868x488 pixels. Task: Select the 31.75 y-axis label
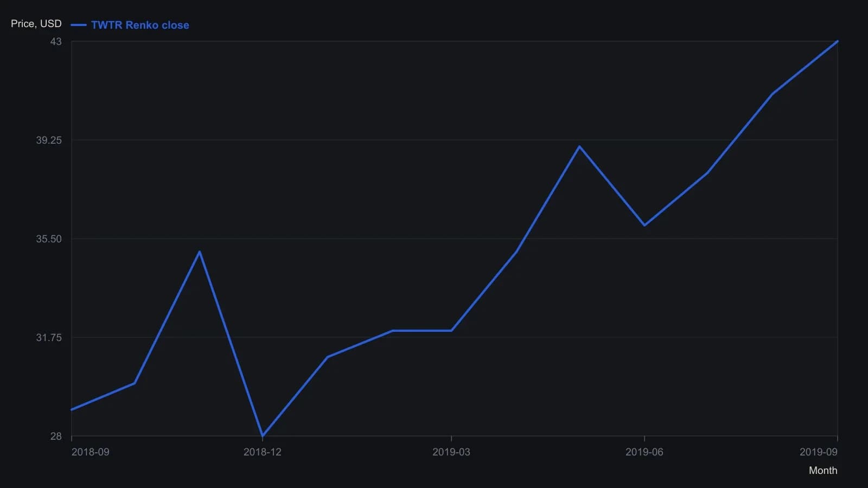pos(49,337)
